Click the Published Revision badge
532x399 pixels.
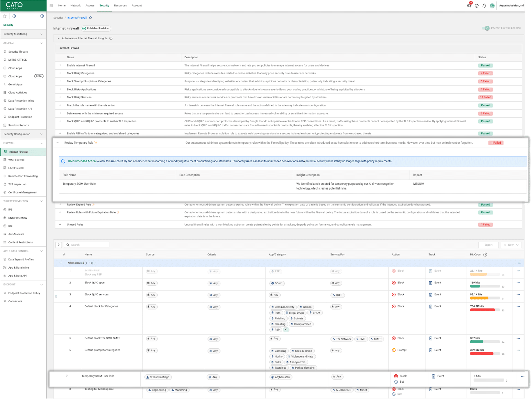96,28
